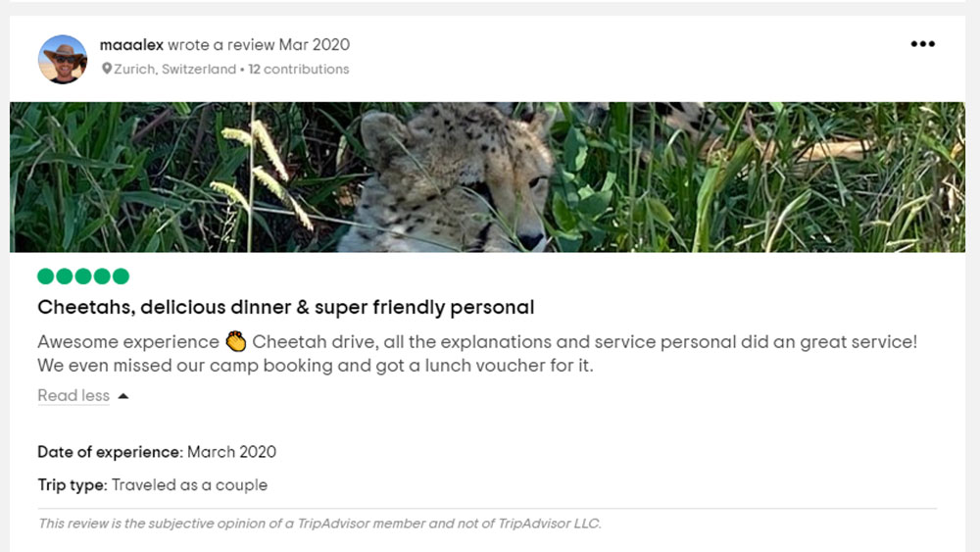Click the first green rating bubble
The height and width of the screenshot is (552, 980).
pyautogui.click(x=46, y=276)
